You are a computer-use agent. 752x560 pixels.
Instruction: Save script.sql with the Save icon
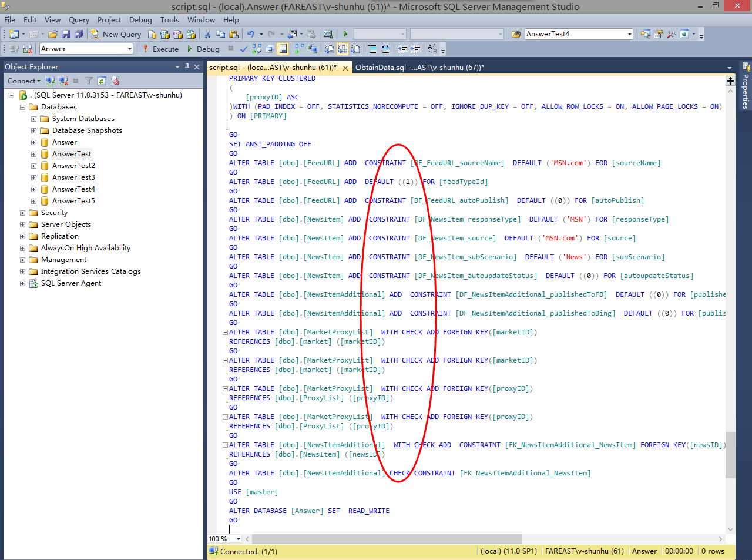click(66, 34)
